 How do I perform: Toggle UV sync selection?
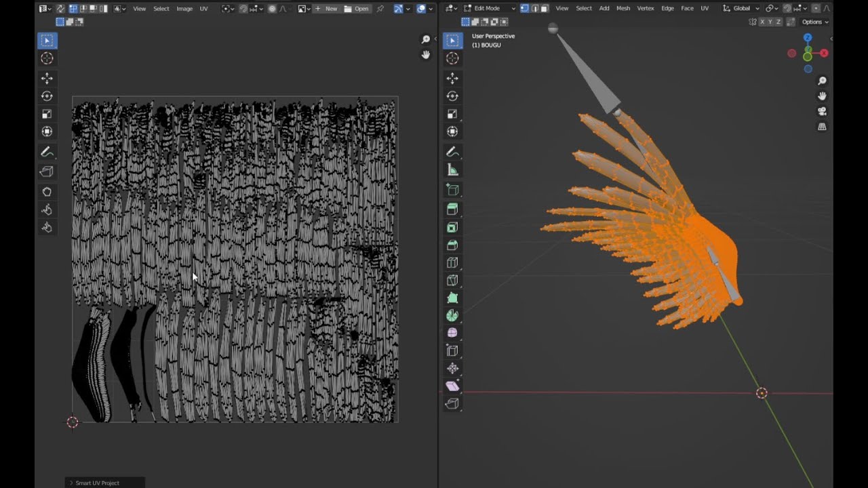60,9
